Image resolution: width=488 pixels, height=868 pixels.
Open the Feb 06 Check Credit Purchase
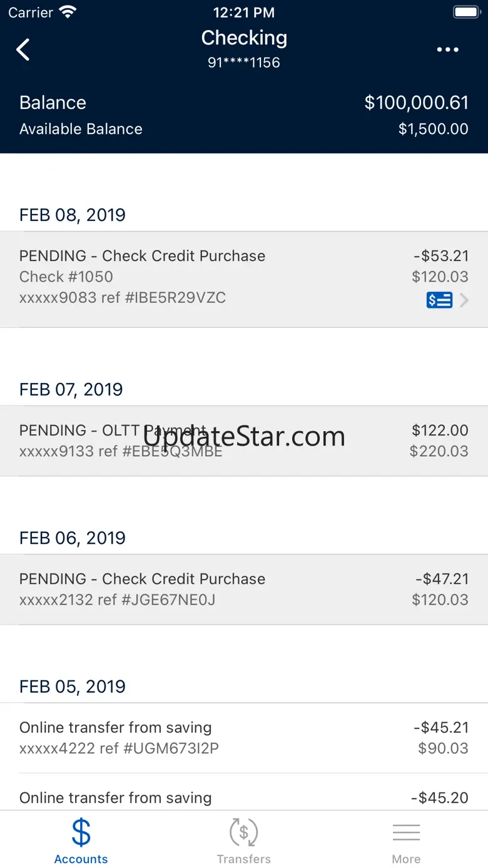pyautogui.click(x=244, y=589)
